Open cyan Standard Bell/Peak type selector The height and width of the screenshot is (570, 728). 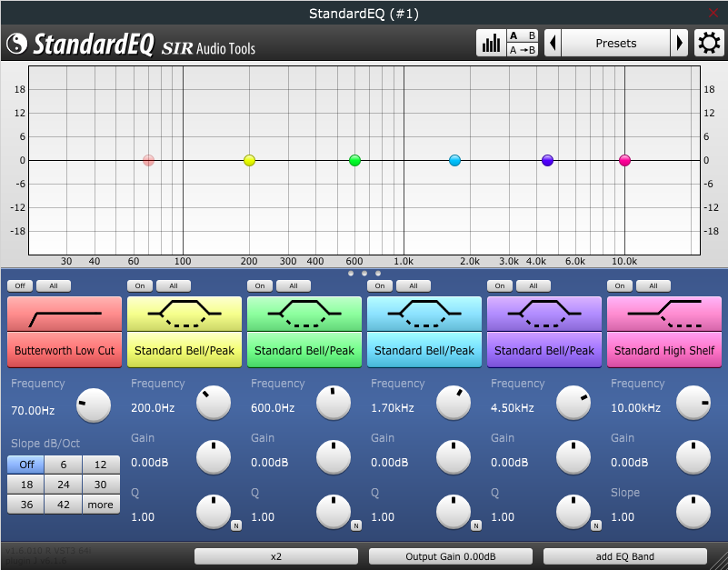coord(424,350)
